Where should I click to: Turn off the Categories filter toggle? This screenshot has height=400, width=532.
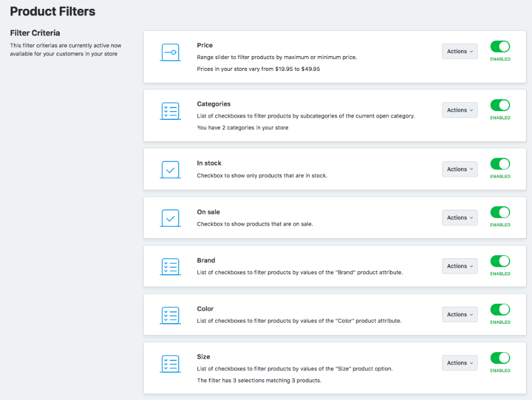500,105
